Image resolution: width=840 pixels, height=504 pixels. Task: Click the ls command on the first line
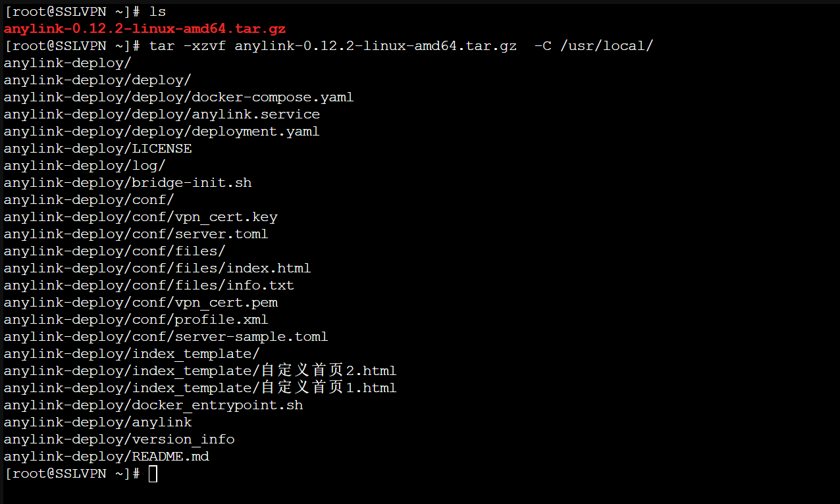pos(157,12)
